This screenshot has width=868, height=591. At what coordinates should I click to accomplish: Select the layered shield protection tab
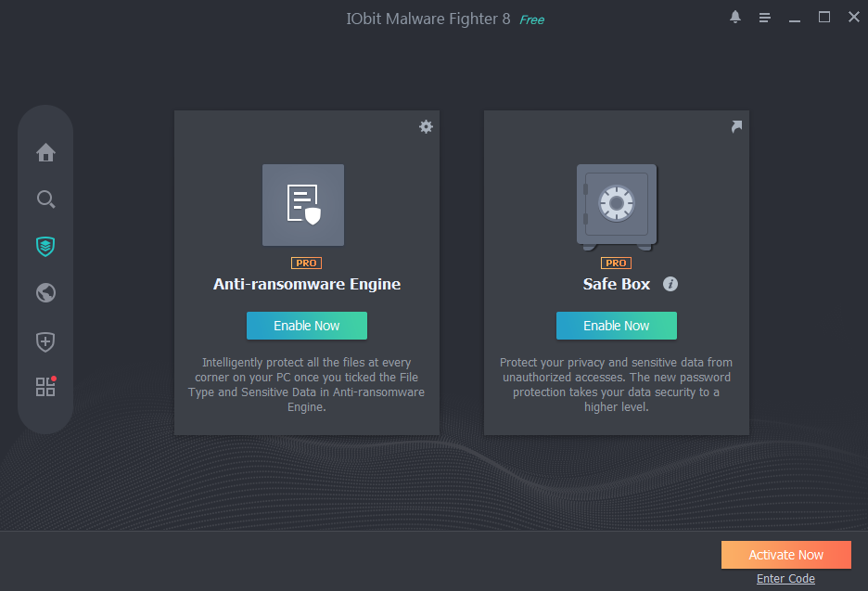click(x=45, y=246)
